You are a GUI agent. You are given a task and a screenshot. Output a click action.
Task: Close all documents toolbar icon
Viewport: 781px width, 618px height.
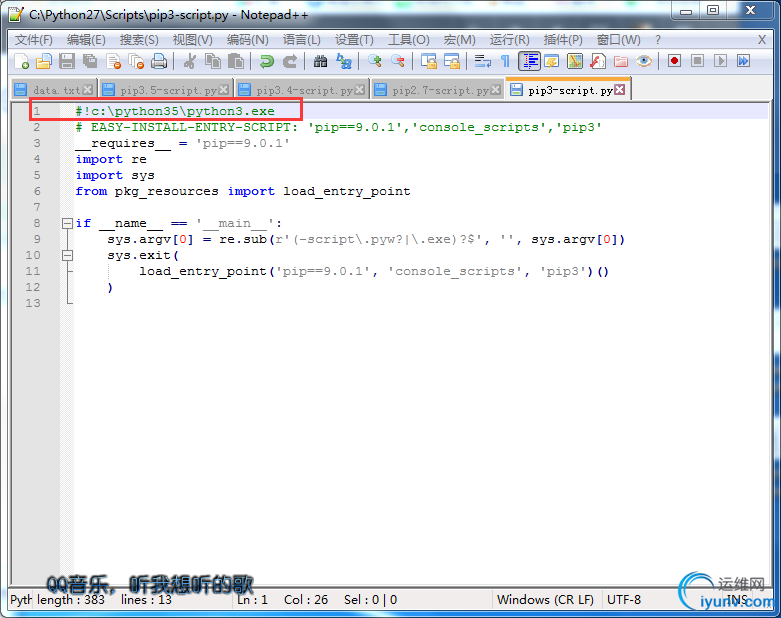136,61
